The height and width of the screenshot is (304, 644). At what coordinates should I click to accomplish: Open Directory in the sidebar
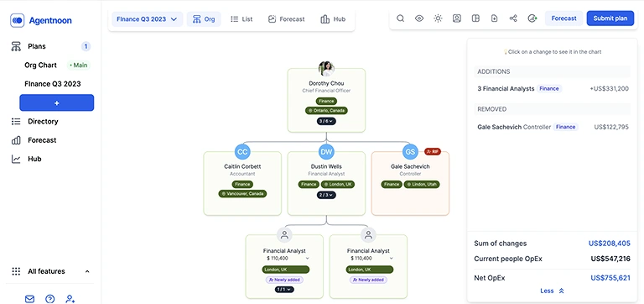click(43, 122)
